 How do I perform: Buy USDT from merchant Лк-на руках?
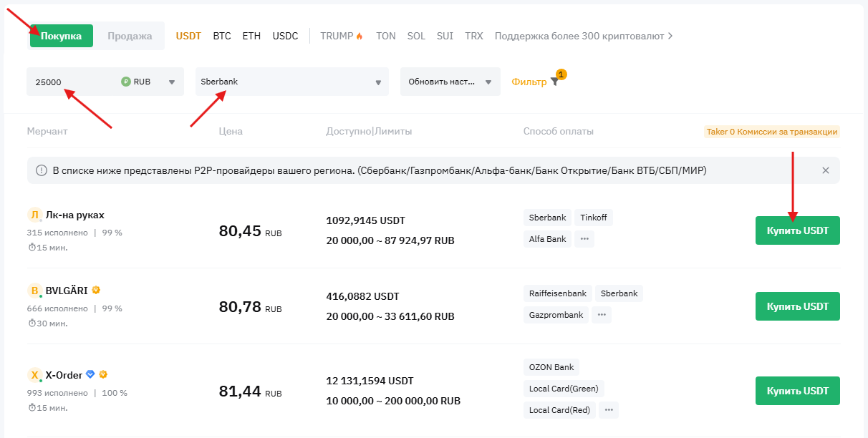tap(797, 230)
